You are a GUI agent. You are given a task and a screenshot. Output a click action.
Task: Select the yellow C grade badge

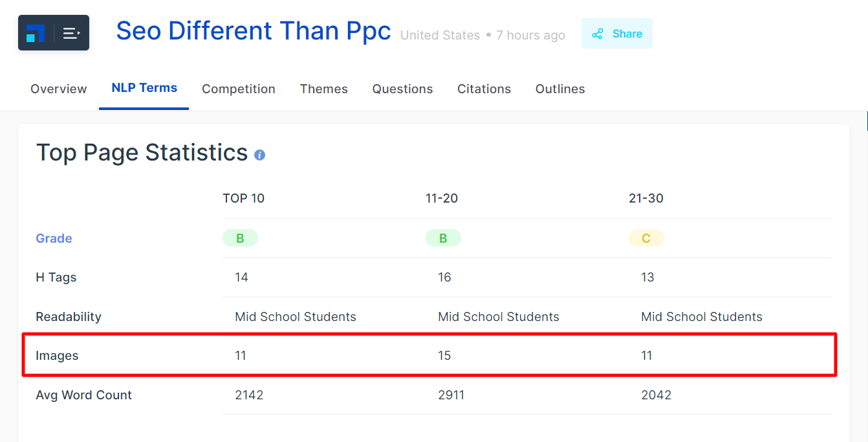[x=646, y=238]
